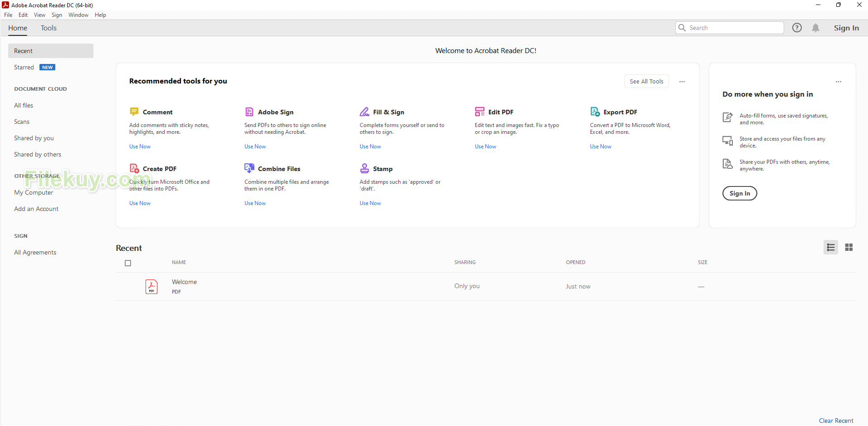This screenshot has height=426, width=868.
Task: Open the View menu
Action: click(40, 15)
